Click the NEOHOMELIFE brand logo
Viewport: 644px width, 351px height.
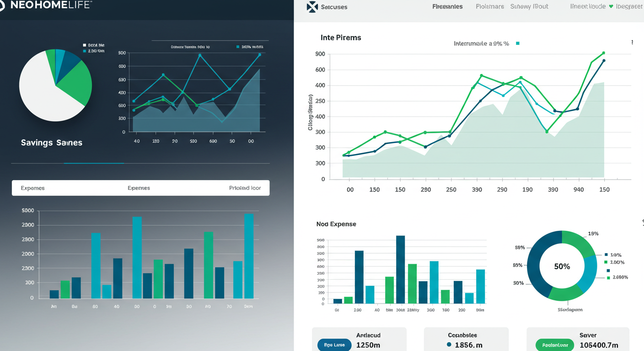[46, 5]
